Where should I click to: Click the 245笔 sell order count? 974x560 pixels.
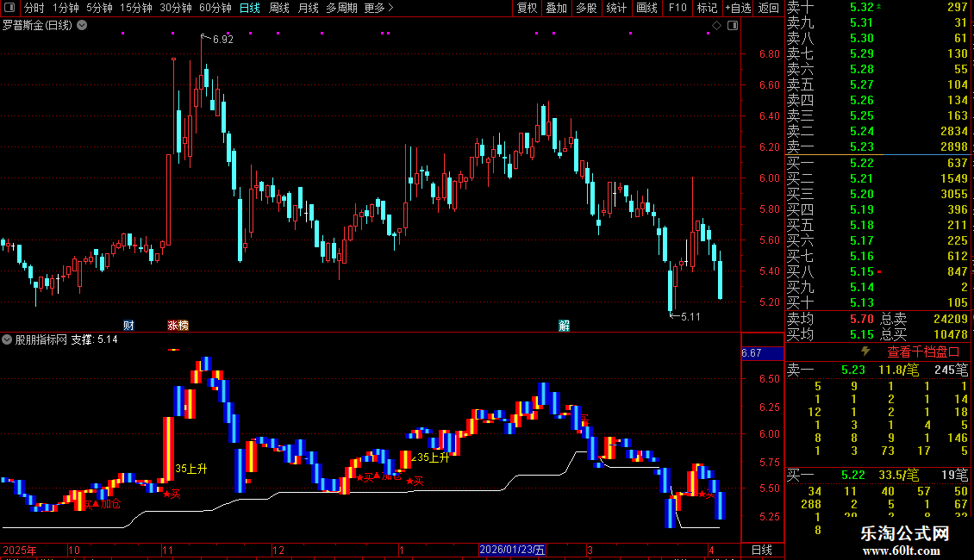(951, 370)
